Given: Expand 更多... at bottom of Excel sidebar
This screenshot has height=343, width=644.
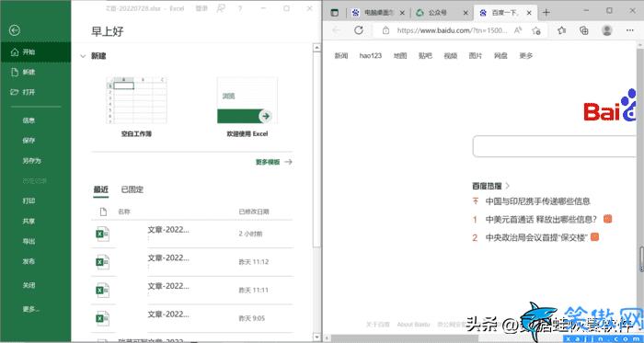Looking at the screenshot, I should tap(30, 309).
